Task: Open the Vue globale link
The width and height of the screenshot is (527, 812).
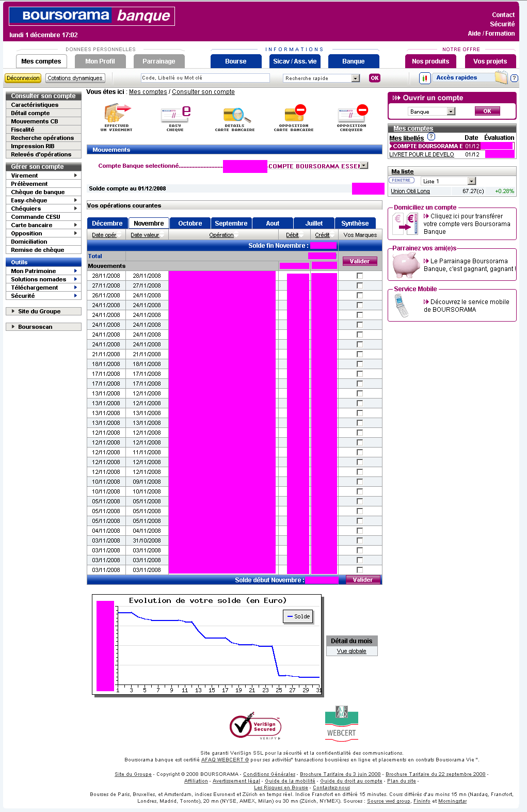Action: coord(352,651)
